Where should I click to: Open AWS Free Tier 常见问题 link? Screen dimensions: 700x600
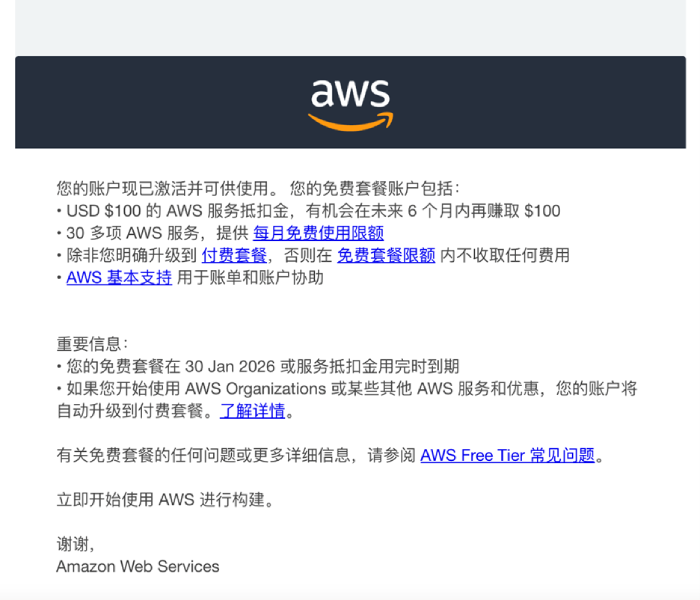coord(508,455)
